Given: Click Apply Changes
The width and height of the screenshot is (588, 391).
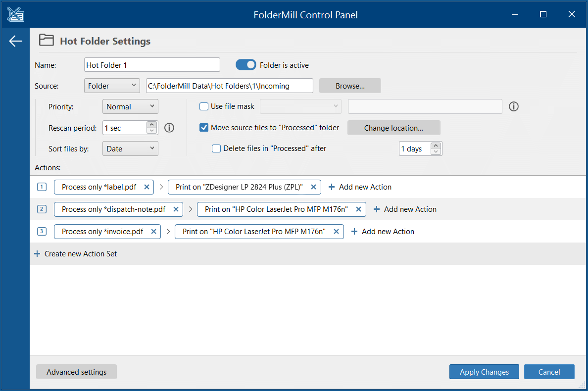Looking at the screenshot, I should point(484,372).
